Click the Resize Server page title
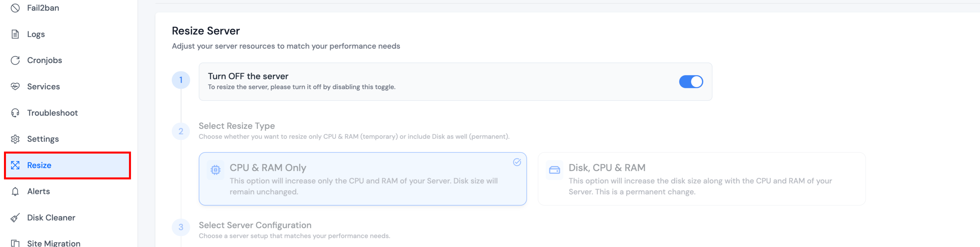980x247 pixels. pyautogui.click(x=206, y=31)
